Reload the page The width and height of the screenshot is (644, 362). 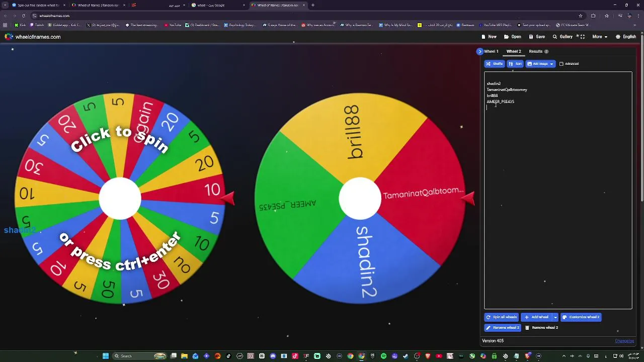pos(23,16)
